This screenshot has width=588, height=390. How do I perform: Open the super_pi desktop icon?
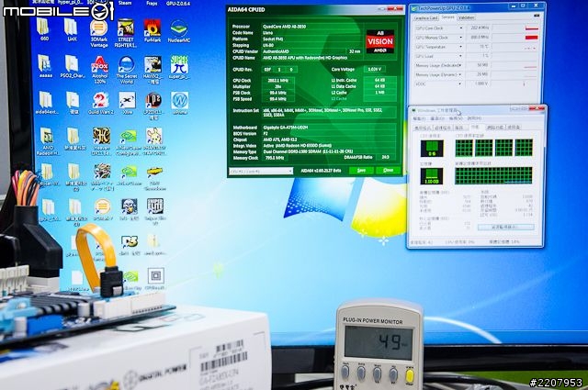[x=179, y=67]
